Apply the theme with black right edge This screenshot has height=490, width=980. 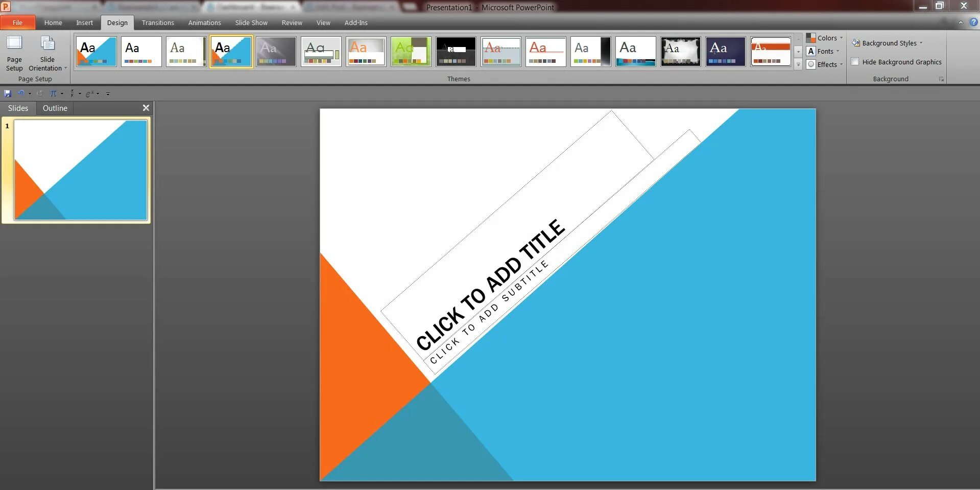click(x=591, y=52)
